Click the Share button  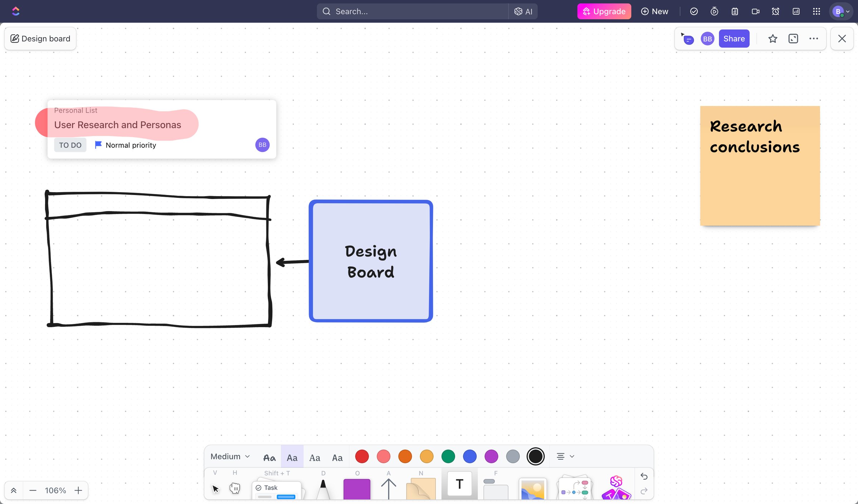[x=734, y=39]
